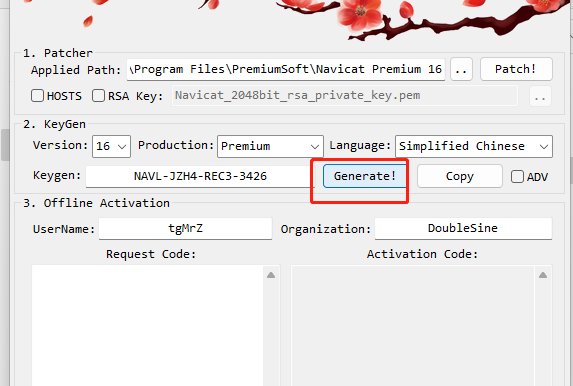This screenshot has height=386, width=573.
Task: Click the 'Request Code:' label
Action: click(x=151, y=254)
